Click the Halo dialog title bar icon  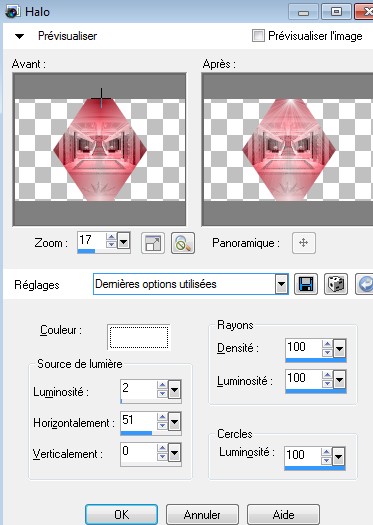click(x=13, y=12)
